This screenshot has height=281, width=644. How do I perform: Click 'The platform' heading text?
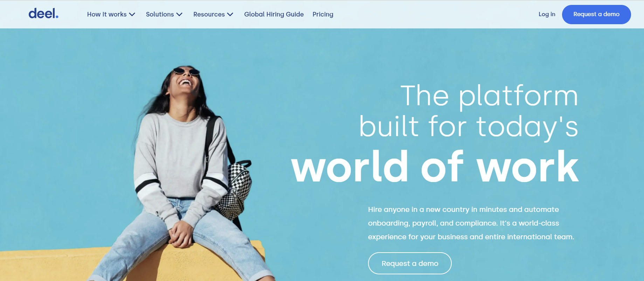tap(489, 96)
